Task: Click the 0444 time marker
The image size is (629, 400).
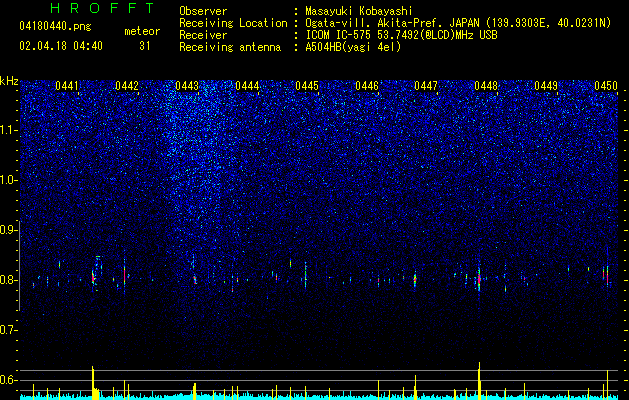Action: 247,86
